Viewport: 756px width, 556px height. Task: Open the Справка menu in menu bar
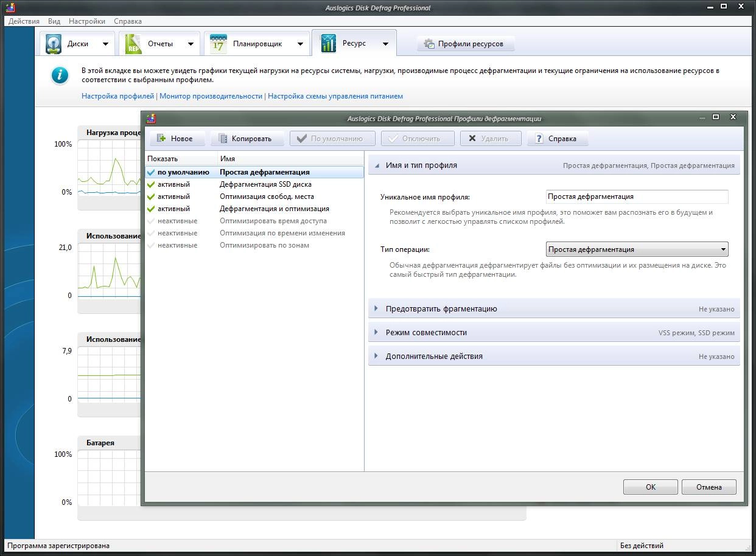(x=128, y=21)
